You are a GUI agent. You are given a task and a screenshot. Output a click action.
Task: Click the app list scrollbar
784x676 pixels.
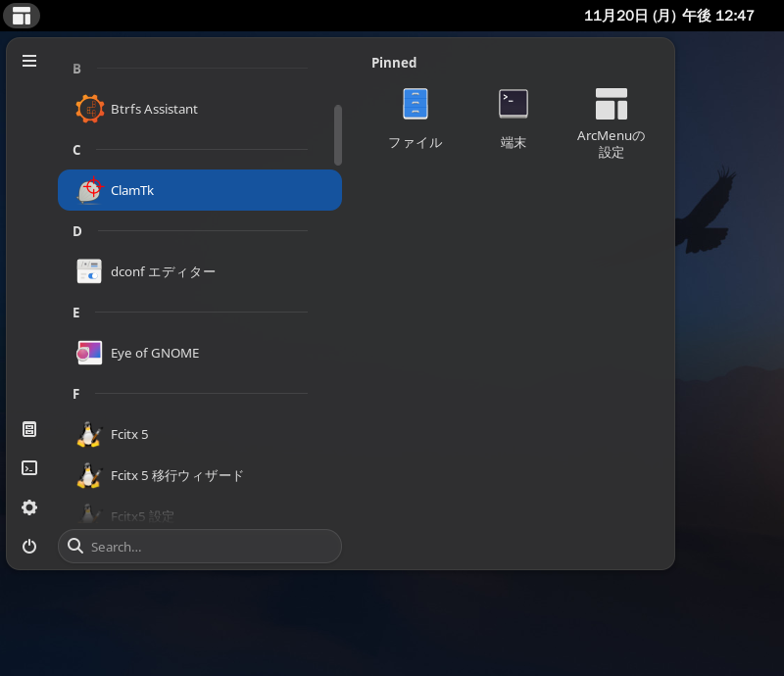(338, 135)
